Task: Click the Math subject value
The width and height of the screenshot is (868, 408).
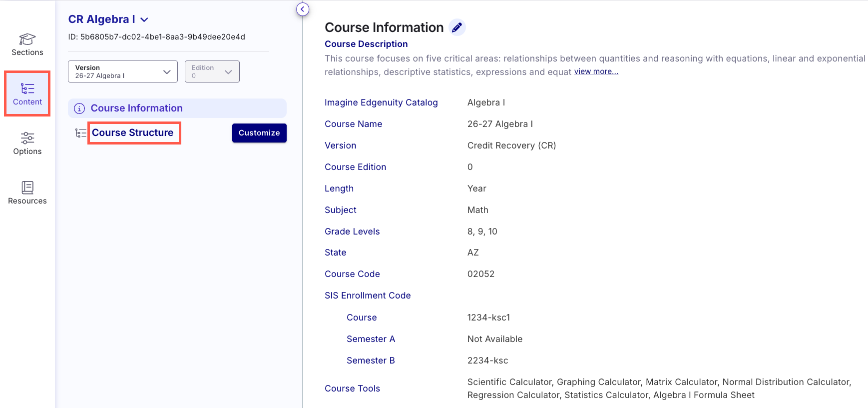Action: (x=477, y=210)
